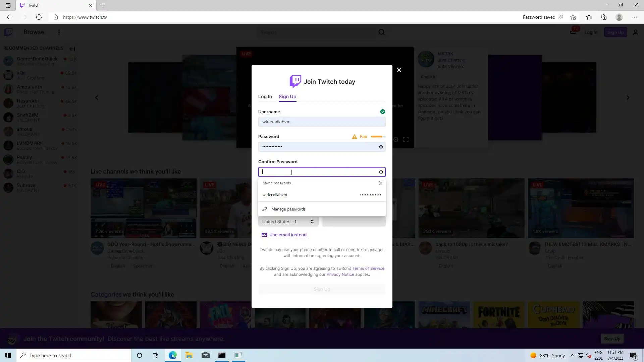Open File Explorer from taskbar
Viewport: 644px width, 362px height.
point(189,355)
